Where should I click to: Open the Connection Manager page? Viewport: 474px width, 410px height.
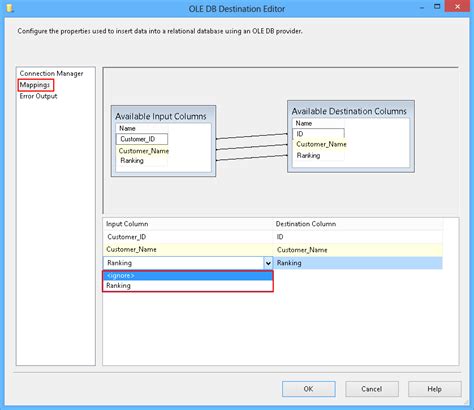[x=51, y=73]
